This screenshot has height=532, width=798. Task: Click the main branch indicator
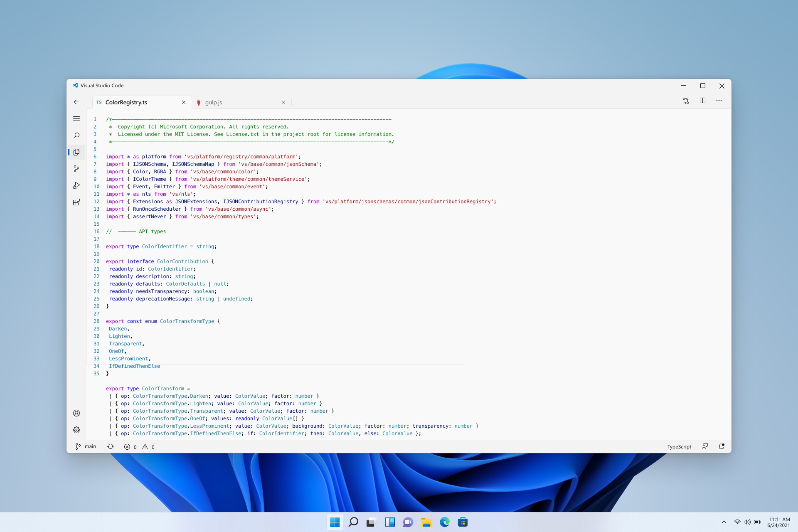86,446
